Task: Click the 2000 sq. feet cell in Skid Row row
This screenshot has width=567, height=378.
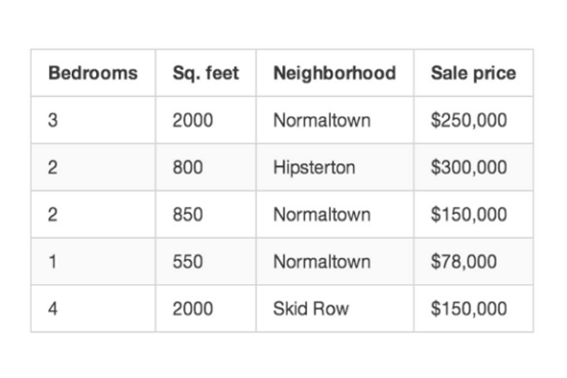Action: click(x=206, y=309)
